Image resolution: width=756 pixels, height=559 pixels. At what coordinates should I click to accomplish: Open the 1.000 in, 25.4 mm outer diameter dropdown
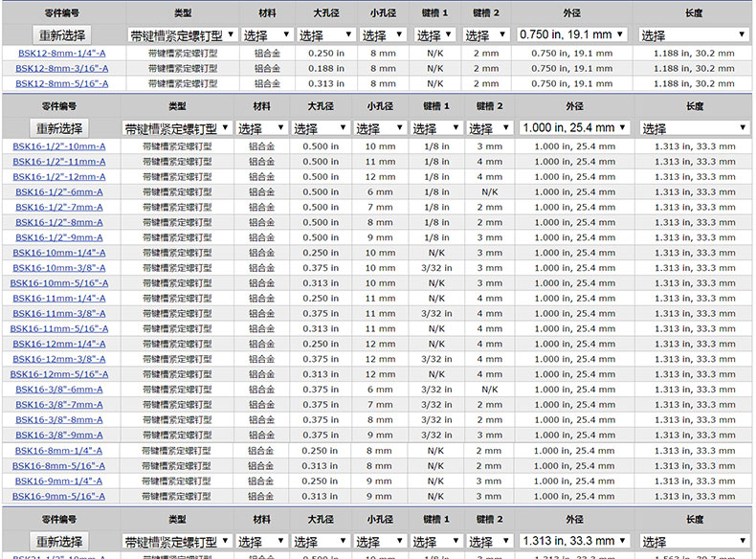pos(574,127)
